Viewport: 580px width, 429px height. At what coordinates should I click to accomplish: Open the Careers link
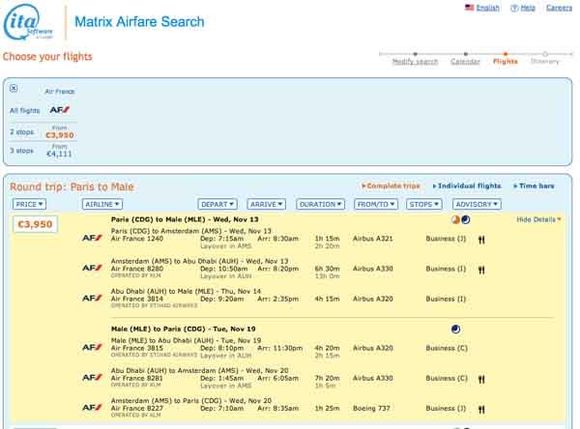coord(559,8)
